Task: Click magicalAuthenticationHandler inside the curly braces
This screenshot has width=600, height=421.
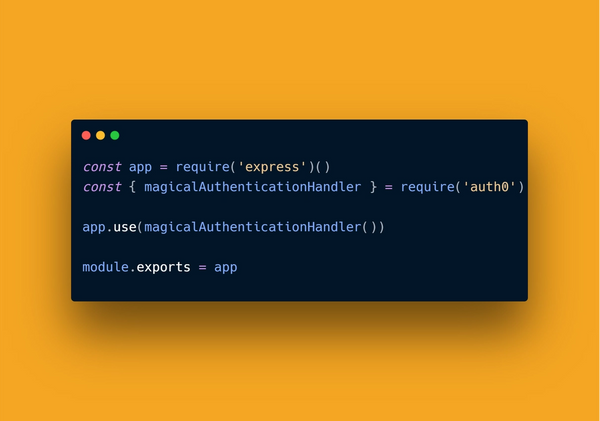Action: 253,187
